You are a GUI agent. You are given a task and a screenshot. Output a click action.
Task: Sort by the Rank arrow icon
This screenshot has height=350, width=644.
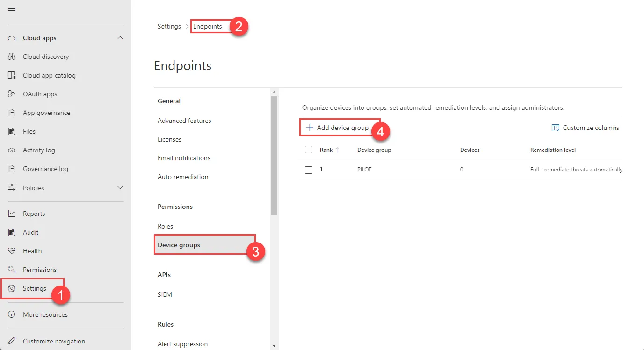337,150
